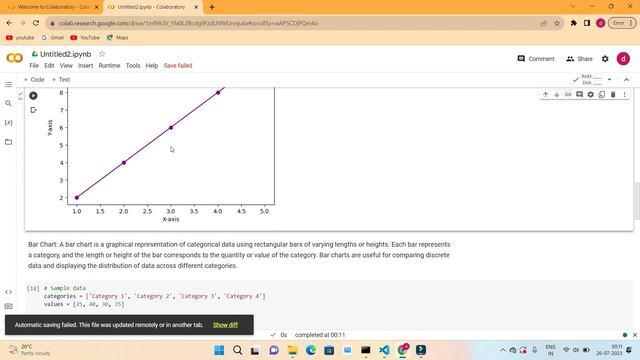Collapse the header chevron
640x360 pixels.
coord(627,80)
